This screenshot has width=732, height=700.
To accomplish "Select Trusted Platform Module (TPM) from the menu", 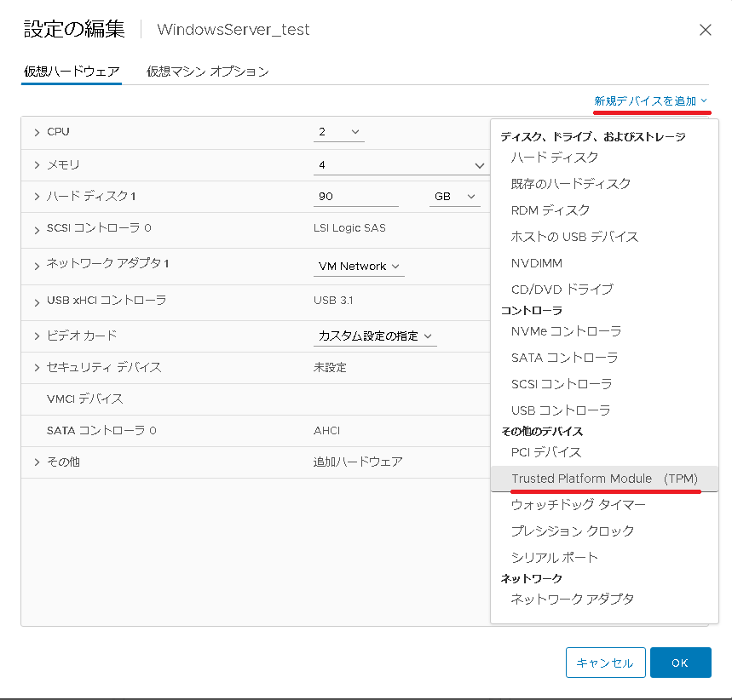I will tap(604, 479).
